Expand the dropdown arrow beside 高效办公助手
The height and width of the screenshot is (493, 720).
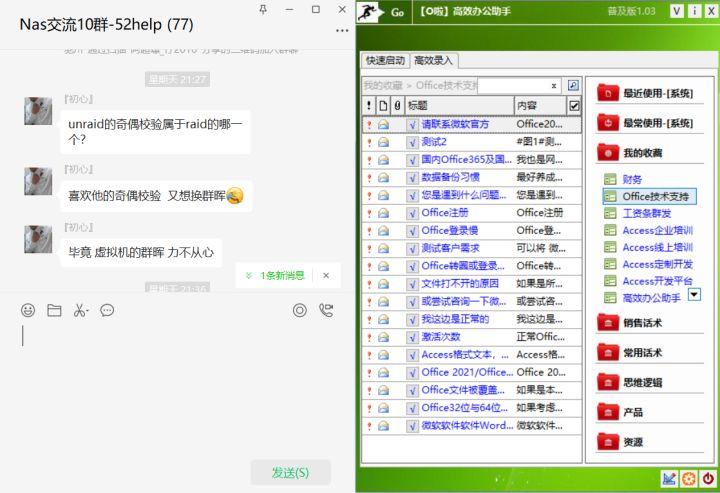(694, 294)
